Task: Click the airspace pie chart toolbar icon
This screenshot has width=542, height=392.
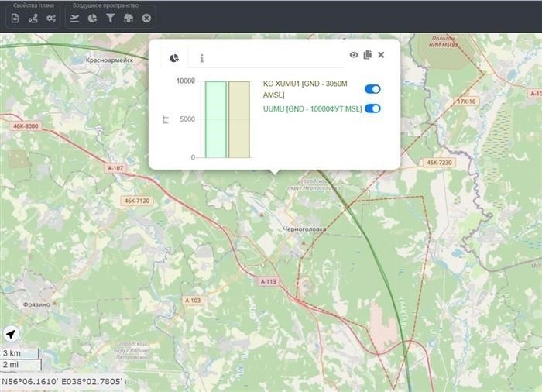Action: [92, 19]
